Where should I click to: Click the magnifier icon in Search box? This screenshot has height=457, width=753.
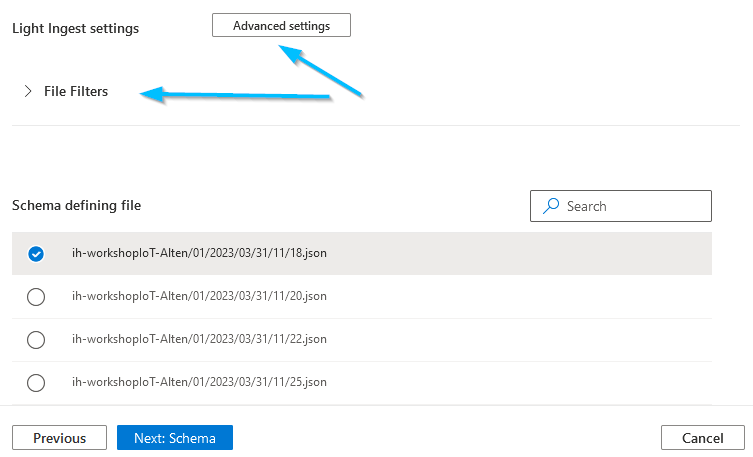[550, 206]
